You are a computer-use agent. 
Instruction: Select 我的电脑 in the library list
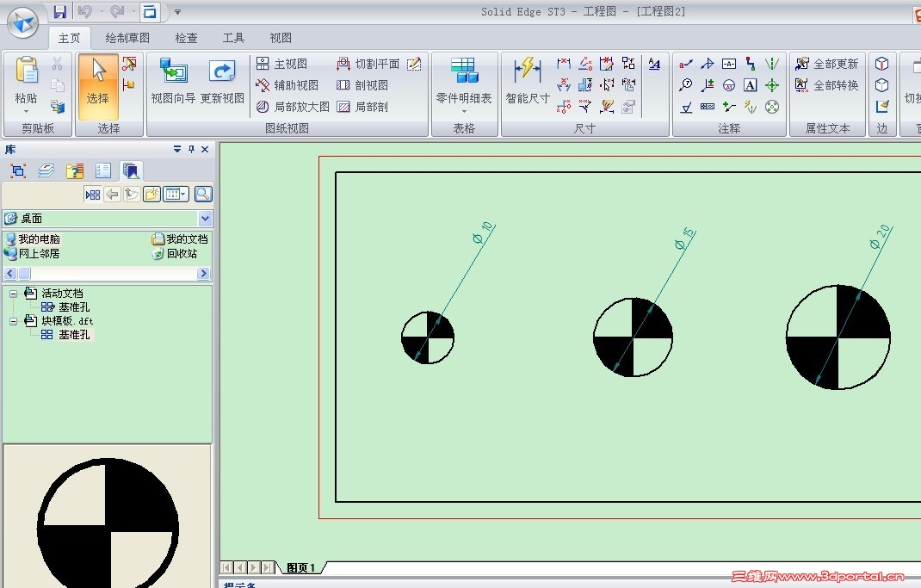[33, 239]
